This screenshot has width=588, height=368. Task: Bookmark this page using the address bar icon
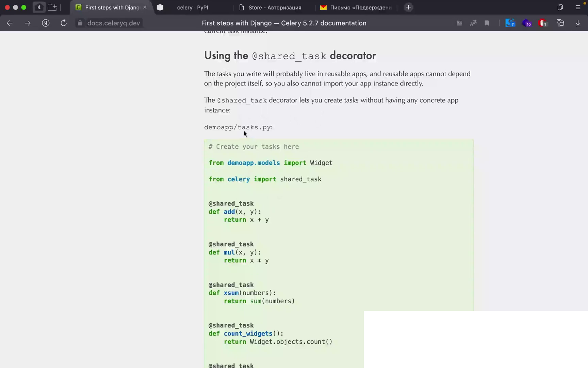(x=487, y=23)
